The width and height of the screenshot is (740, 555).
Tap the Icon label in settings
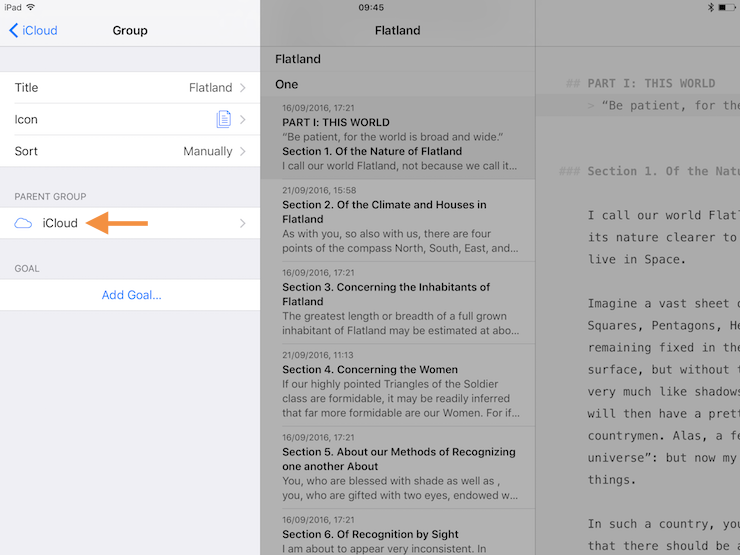[x=26, y=119]
